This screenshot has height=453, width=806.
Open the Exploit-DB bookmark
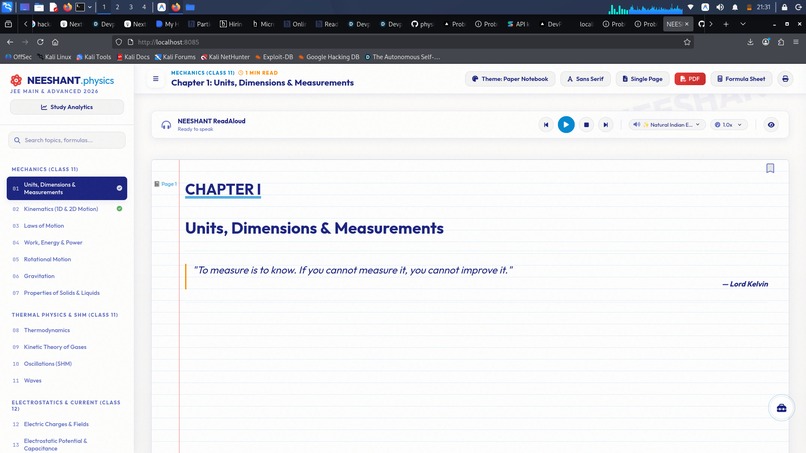(274, 57)
